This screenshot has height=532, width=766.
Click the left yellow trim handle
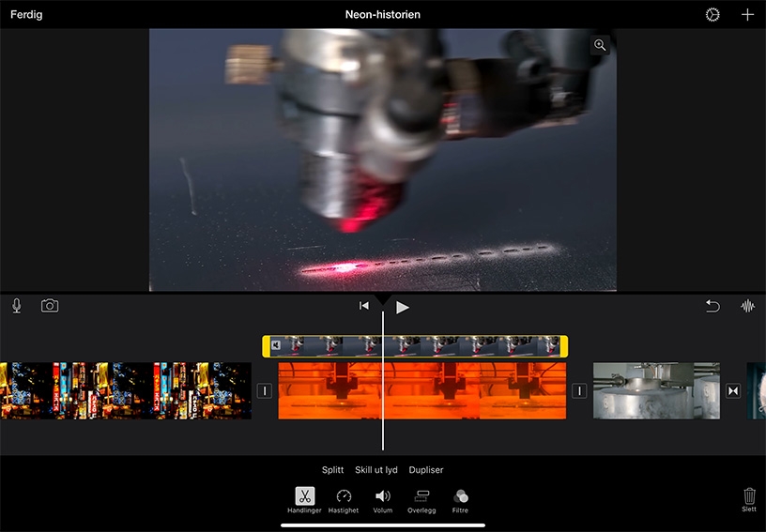[267, 346]
